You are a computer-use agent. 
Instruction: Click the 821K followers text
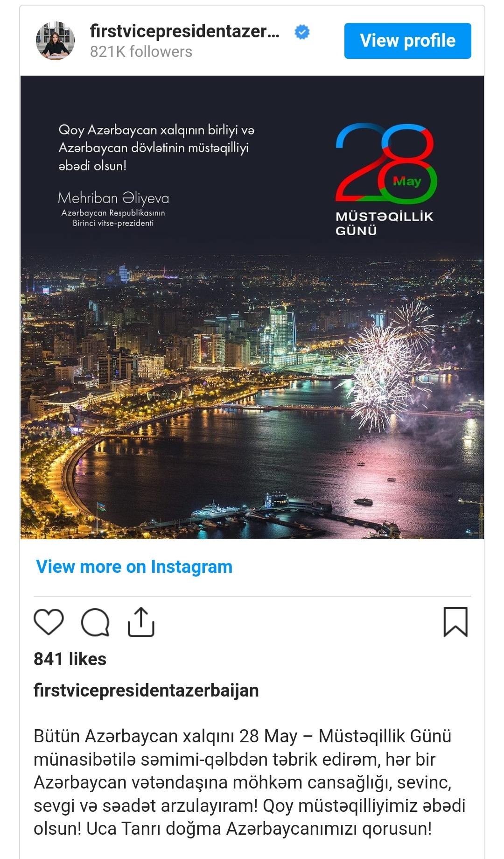coord(141,52)
